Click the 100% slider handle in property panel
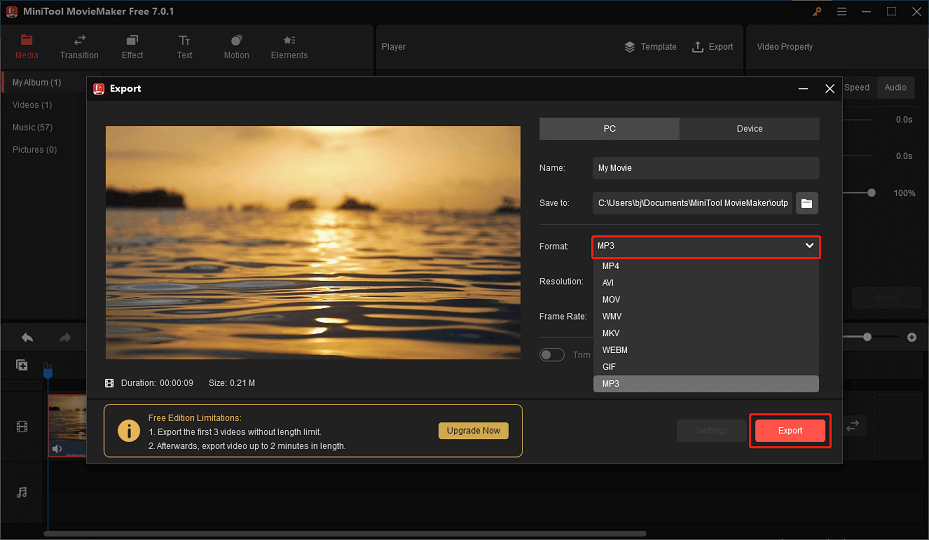 point(871,193)
